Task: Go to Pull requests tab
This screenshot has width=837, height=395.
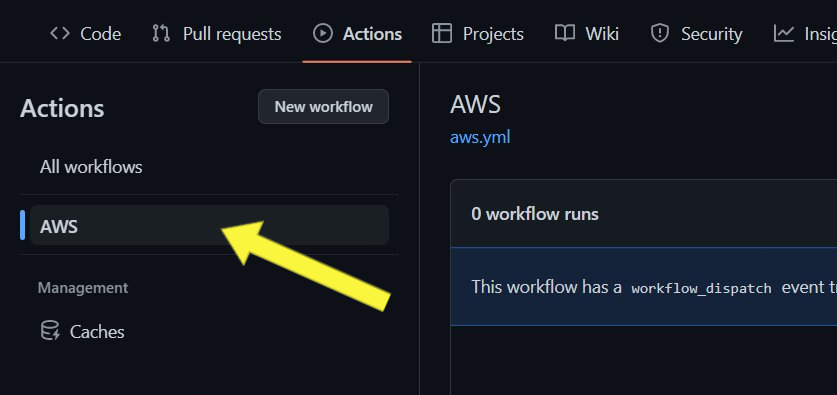Action: pos(216,34)
